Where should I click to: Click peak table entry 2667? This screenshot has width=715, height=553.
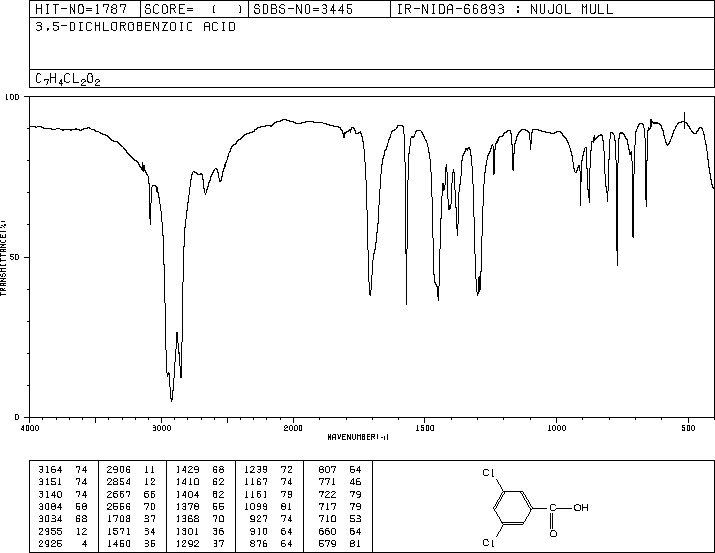click(x=119, y=494)
